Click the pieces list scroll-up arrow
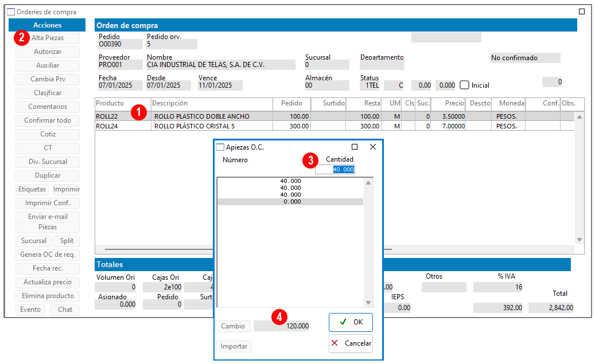 pyautogui.click(x=368, y=183)
